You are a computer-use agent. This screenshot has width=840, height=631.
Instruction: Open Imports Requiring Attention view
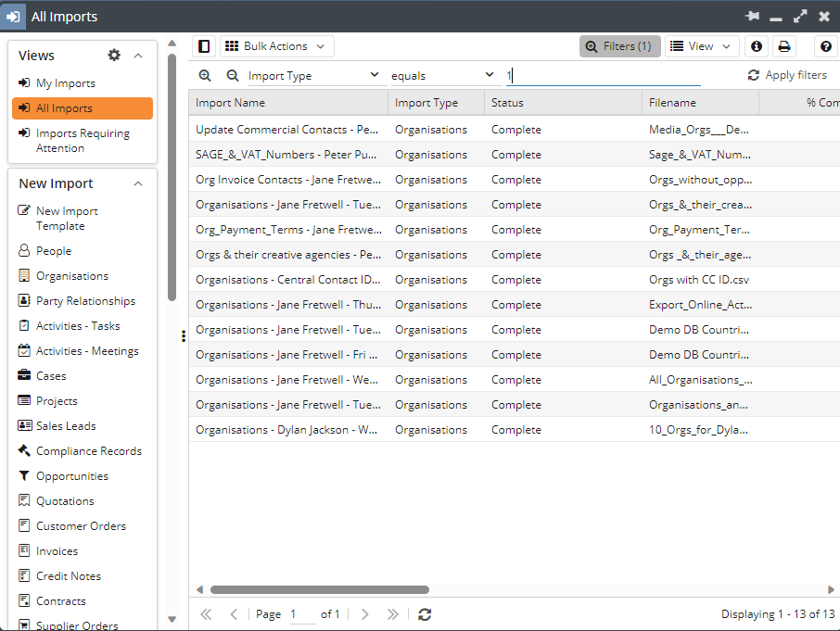83,140
